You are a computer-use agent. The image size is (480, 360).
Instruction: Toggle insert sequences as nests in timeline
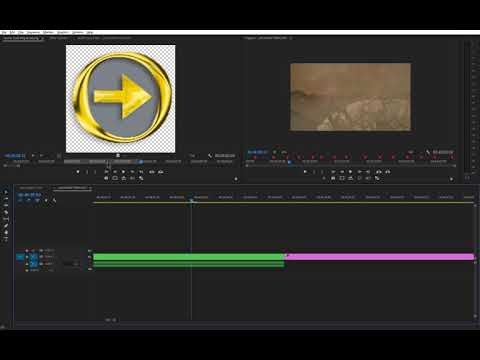click(x=20, y=200)
